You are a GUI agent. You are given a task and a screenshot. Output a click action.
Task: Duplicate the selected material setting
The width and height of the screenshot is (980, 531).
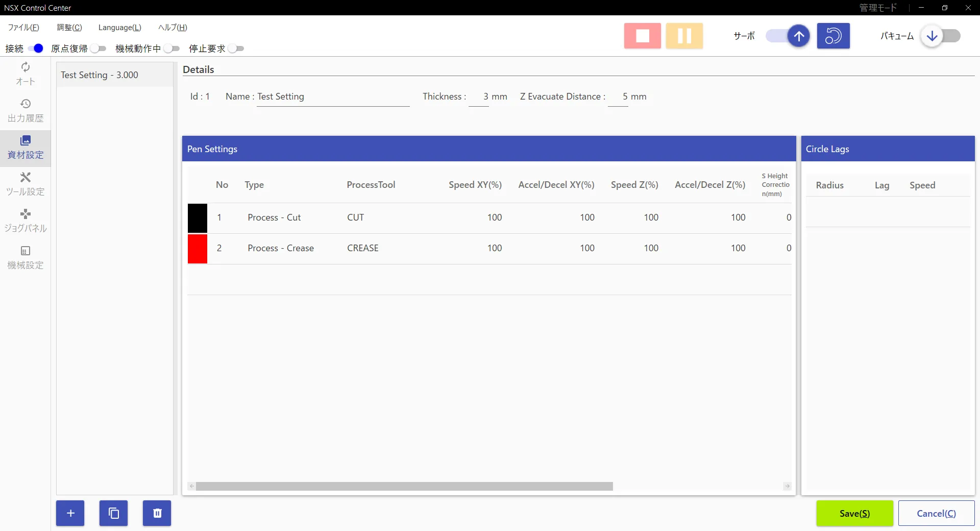[114, 513]
